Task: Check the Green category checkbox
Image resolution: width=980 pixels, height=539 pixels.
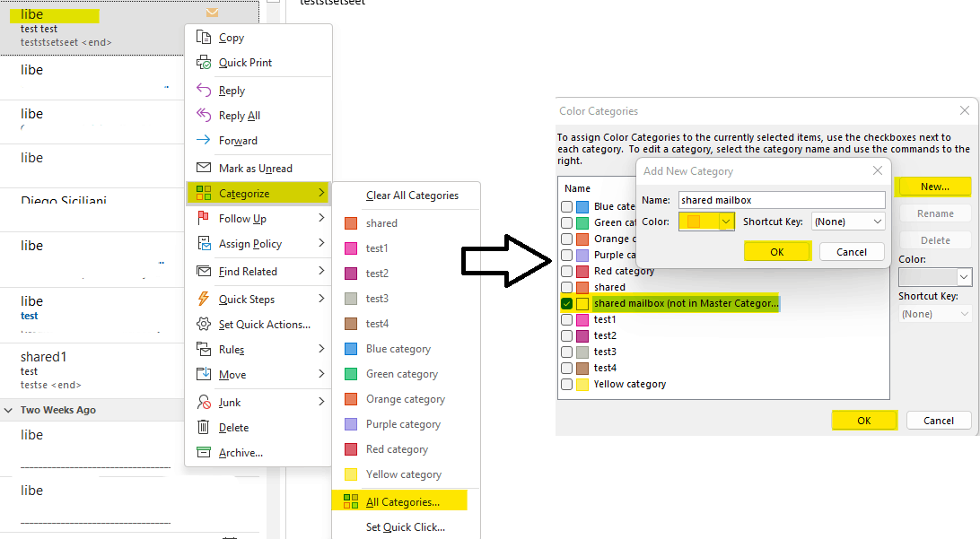Action: (x=567, y=222)
